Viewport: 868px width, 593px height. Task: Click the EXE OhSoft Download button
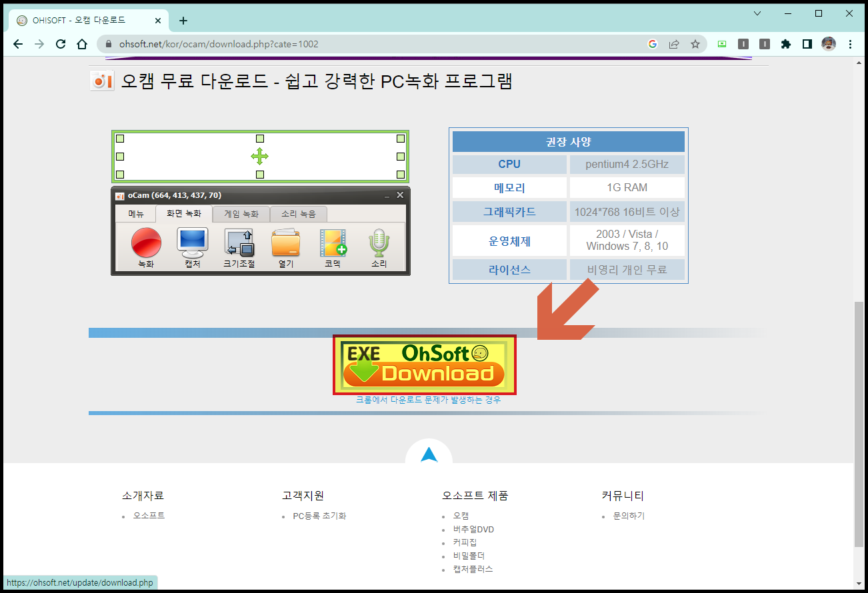click(x=425, y=364)
